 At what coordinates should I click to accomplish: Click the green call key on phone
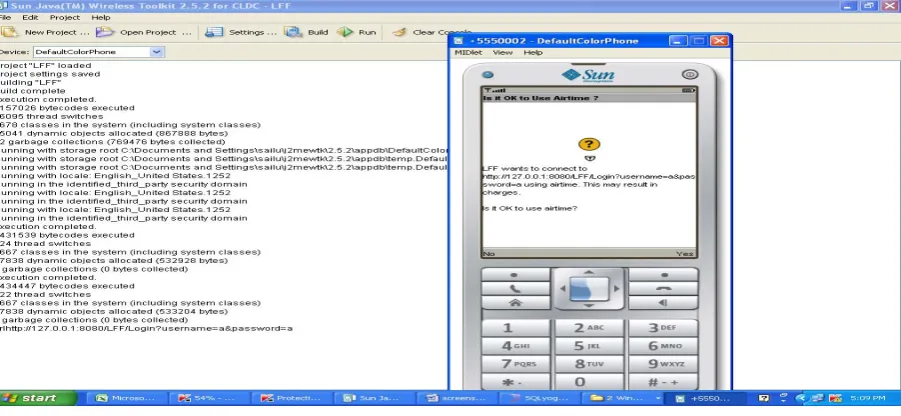coord(515,289)
